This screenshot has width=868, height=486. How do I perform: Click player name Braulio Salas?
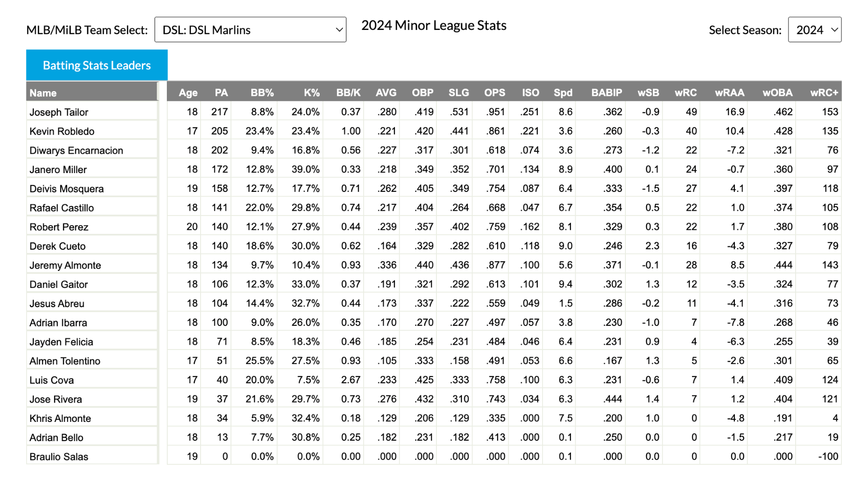click(x=59, y=457)
